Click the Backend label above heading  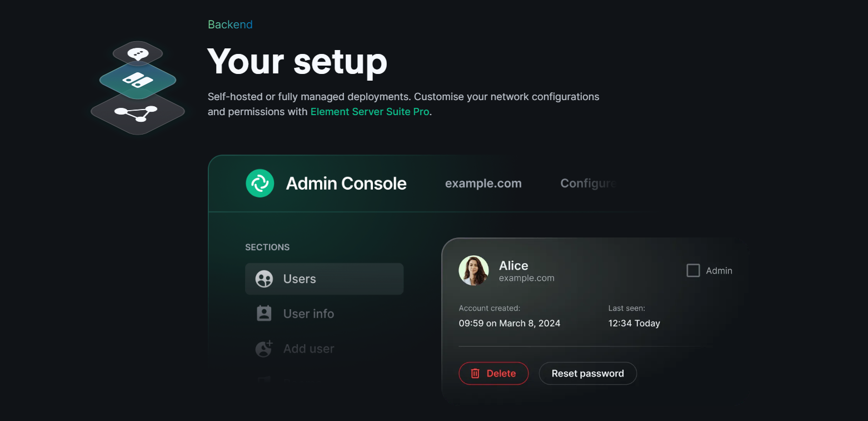tap(230, 24)
